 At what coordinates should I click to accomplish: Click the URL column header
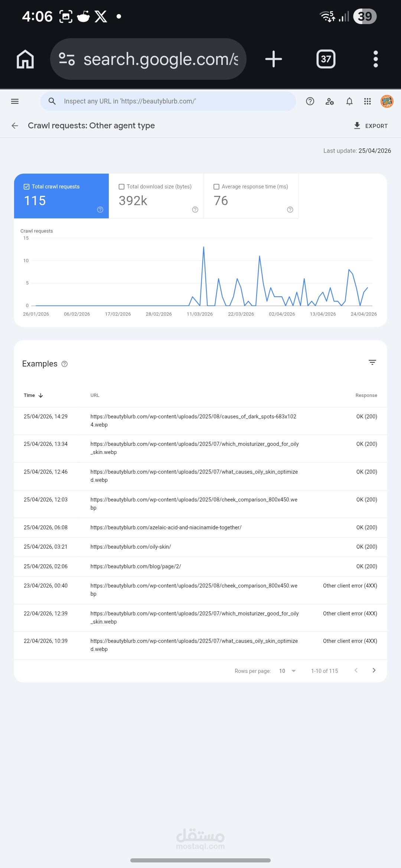coord(95,395)
